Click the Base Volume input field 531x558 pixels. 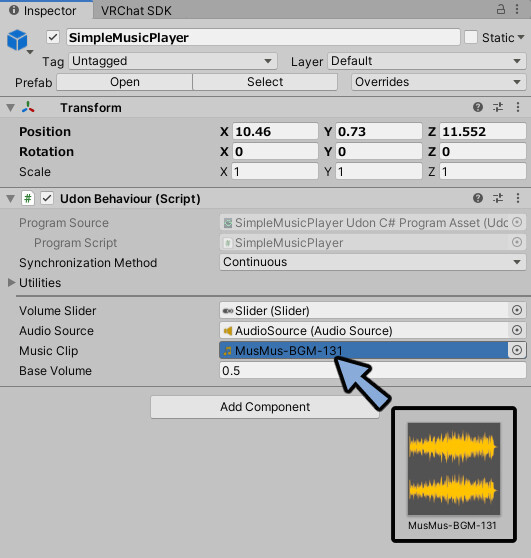pyautogui.click(x=373, y=370)
